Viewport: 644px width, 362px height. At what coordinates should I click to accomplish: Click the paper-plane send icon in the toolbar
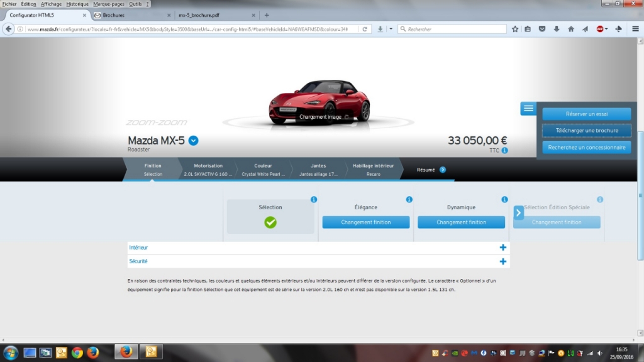(586, 29)
